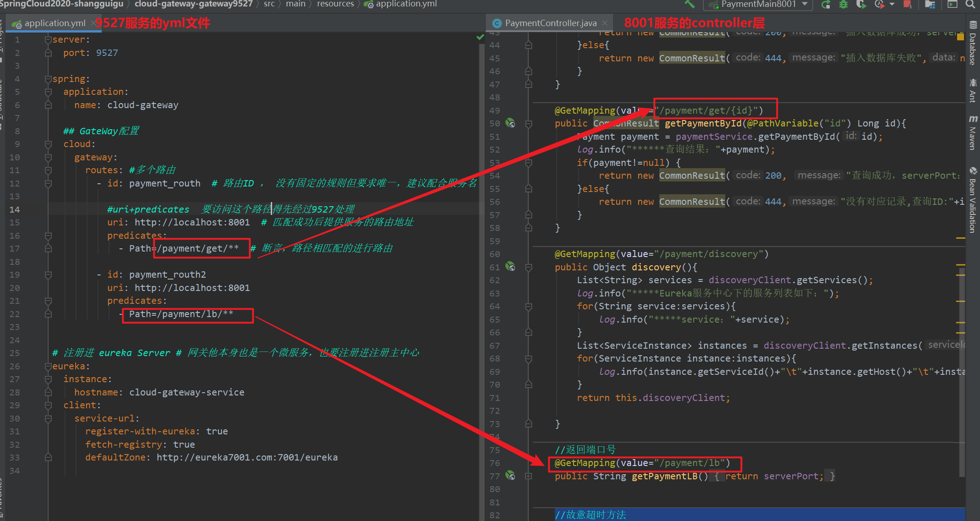Click the main breadcrumb item
Viewport: 980px width, 521px height.
click(296, 4)
